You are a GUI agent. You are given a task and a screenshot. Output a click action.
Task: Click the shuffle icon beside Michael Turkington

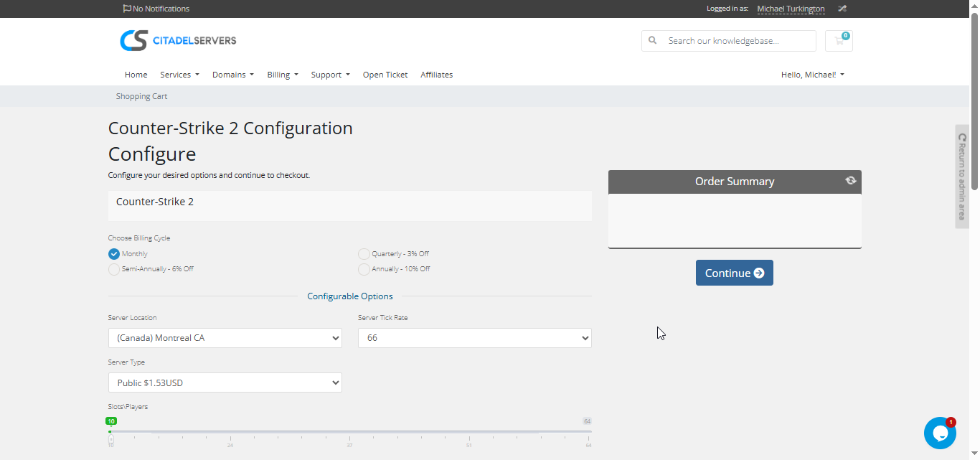(842, 9)
